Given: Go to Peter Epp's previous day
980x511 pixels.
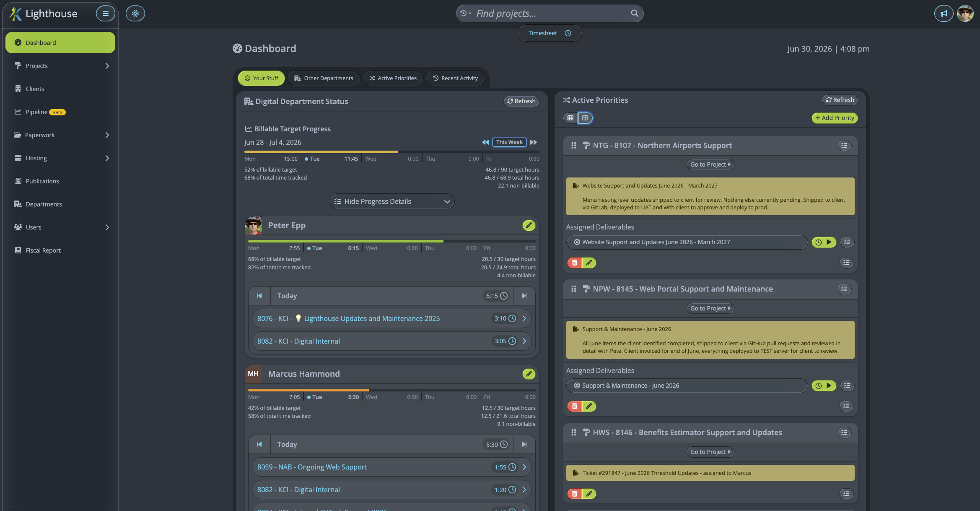Looking at the screenshot, I should point(259,296).
